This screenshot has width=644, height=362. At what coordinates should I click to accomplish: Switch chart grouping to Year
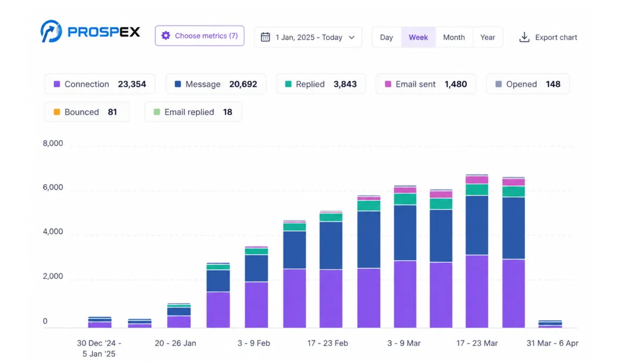[488, 37]
